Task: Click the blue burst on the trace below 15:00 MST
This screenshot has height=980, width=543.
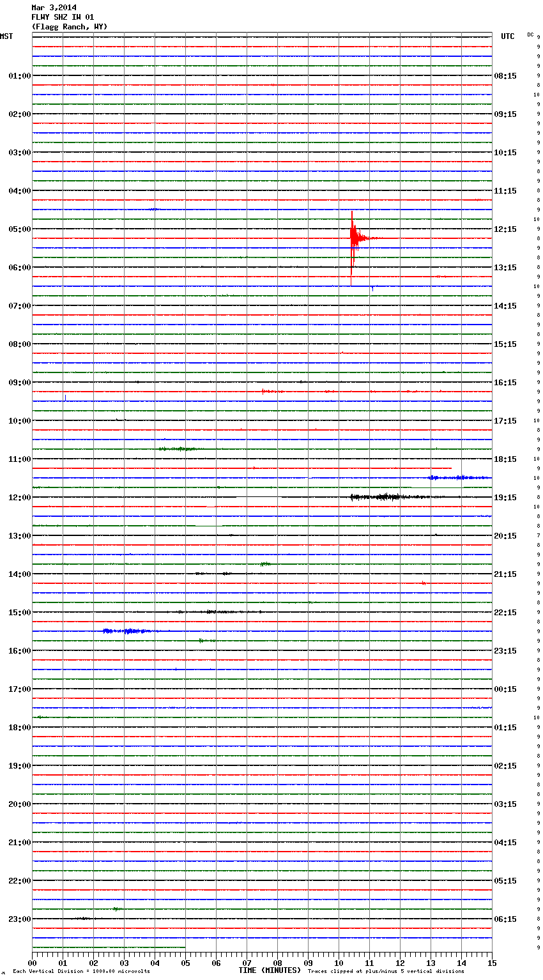Action: 131,631
